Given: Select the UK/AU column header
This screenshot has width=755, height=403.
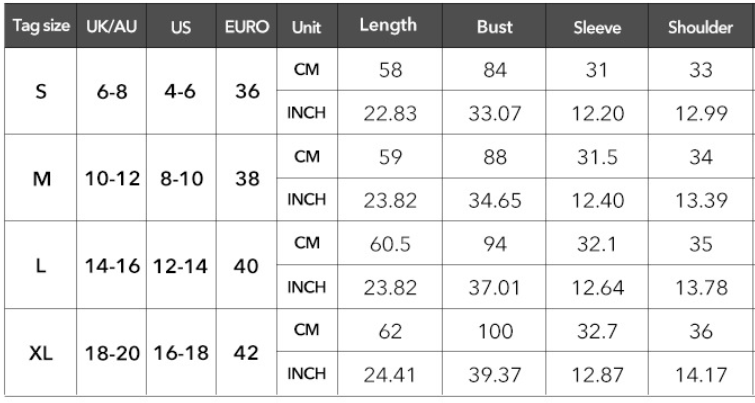Looking at the screenshot, I should tap(111, 26).
